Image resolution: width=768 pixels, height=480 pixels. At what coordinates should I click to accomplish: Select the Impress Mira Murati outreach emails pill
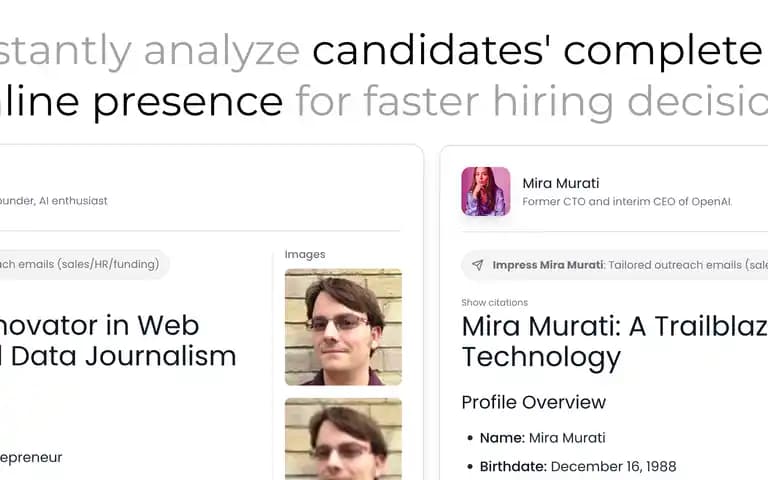tap(615, 265)
